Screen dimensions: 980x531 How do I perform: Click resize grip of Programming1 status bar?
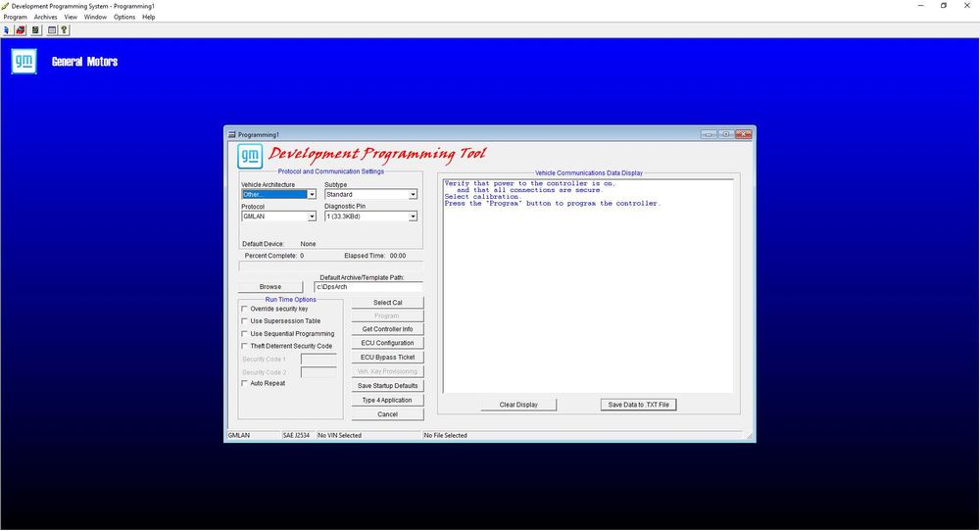click(750, 435)
